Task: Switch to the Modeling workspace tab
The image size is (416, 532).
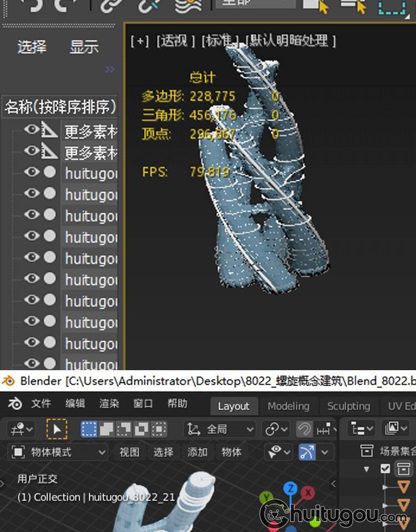Action: coord(288,406)
